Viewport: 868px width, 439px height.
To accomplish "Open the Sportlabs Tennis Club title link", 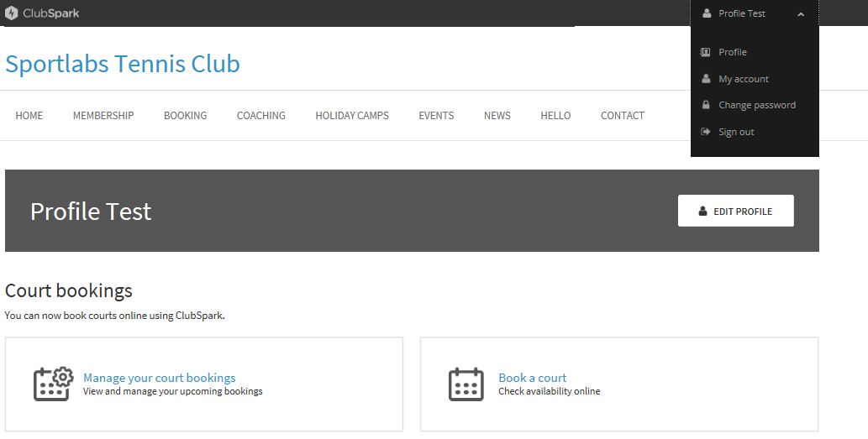I will pyautogui.click(x=123, y=64).
